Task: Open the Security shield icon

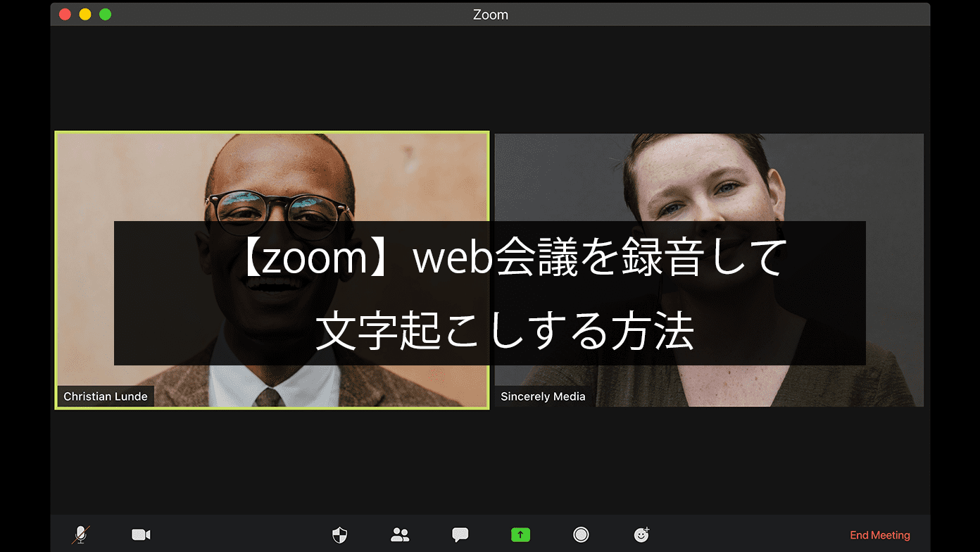Action: click(339, 535)
